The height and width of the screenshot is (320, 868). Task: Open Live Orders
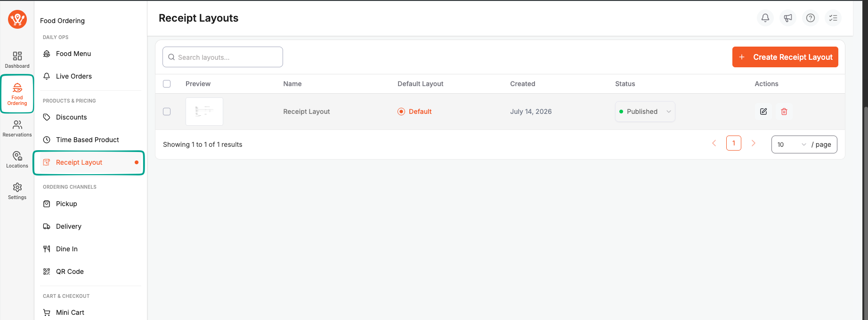click(90, 76)
